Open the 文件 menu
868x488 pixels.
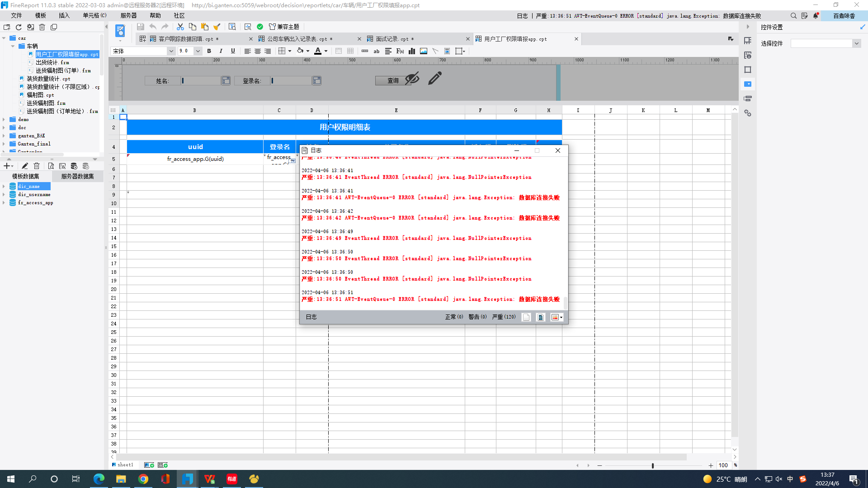tap(17, 15)
